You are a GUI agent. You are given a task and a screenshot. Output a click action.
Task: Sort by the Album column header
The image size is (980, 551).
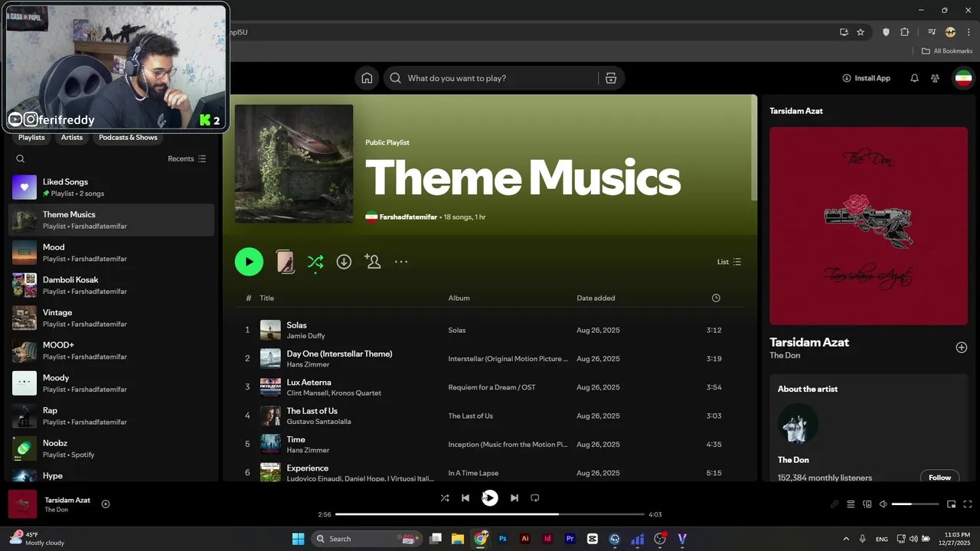(x=459, y=298)
